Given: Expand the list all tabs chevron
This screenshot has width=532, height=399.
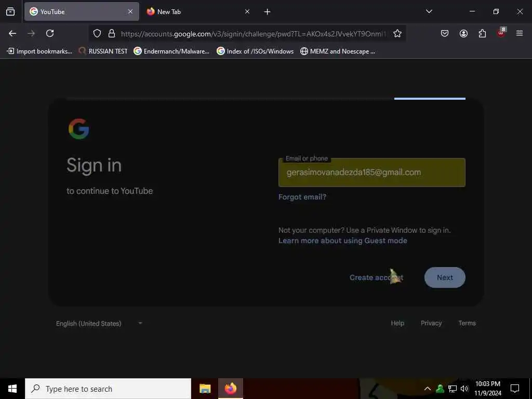Looking at the screenshot, I should 429,11.
